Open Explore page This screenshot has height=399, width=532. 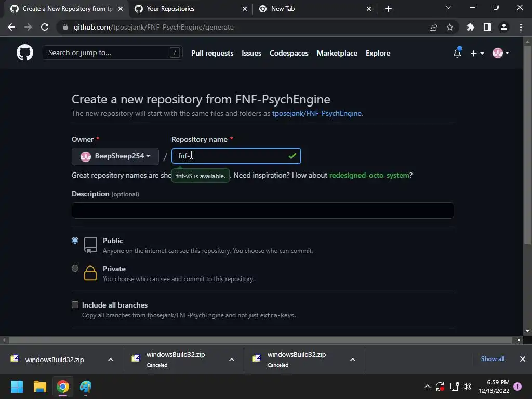[378, 54]
